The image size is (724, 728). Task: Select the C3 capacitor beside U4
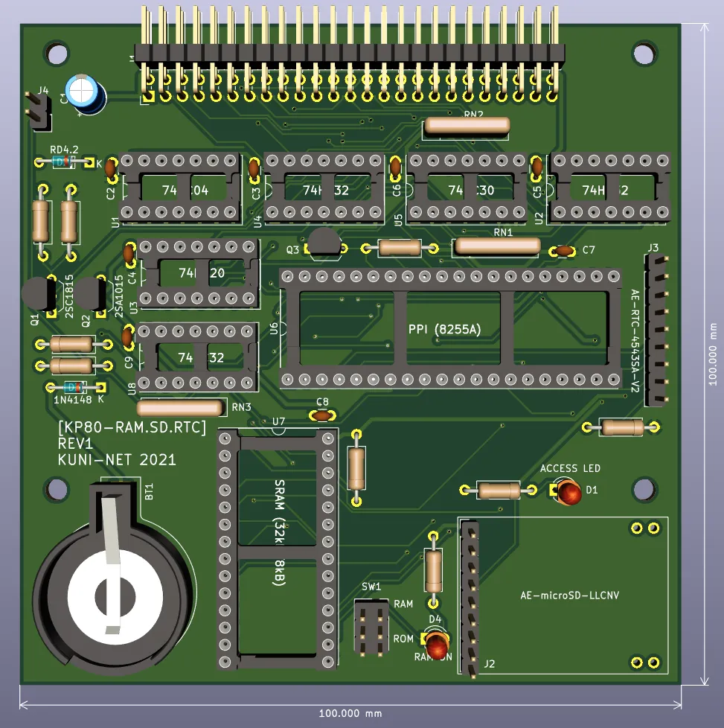[x=254, y=170]
